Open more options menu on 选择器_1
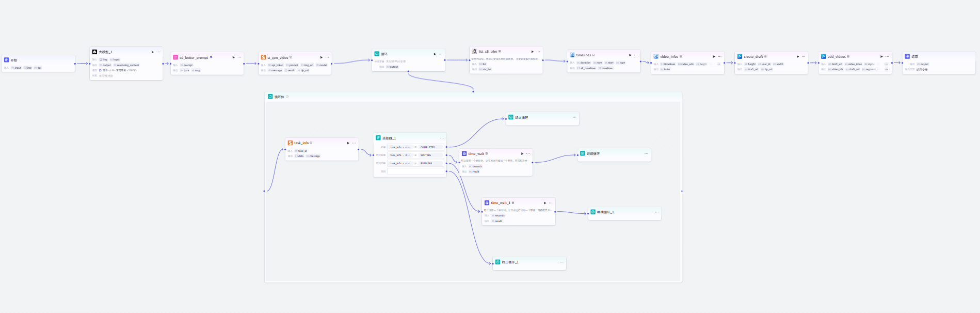980x313 pixels. click(x=442, y=138)
